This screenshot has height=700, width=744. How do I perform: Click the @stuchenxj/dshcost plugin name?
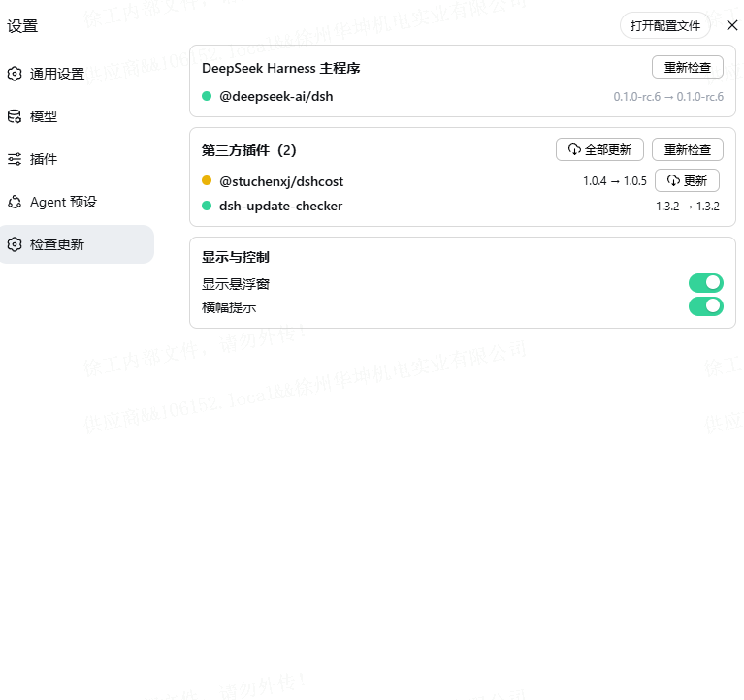(281, 181)
